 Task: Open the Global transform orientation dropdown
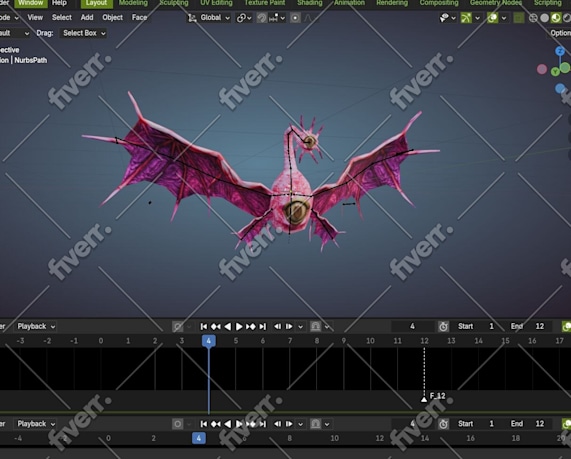point(210,17)
